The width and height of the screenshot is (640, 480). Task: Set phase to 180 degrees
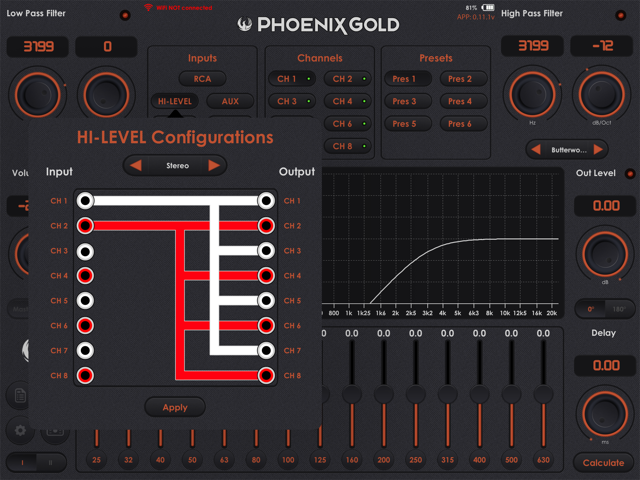pyautogui.click(x=620, y=309)
